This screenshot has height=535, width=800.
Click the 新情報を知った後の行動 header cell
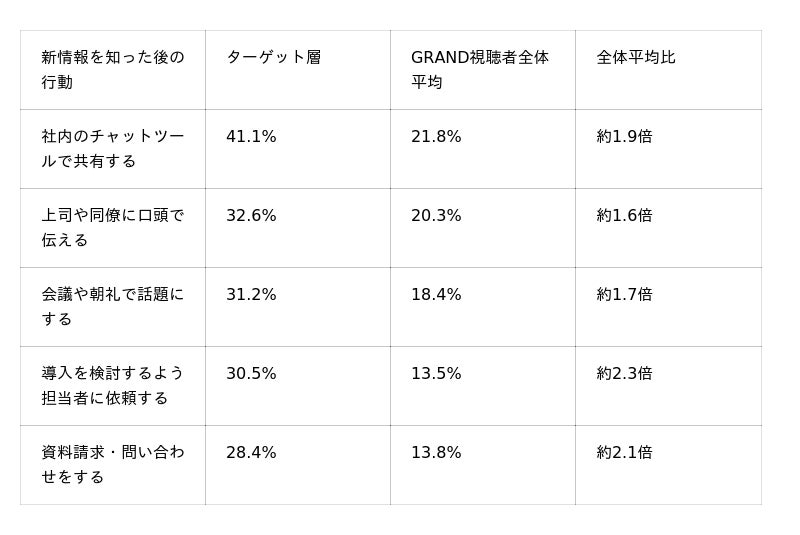113,70
